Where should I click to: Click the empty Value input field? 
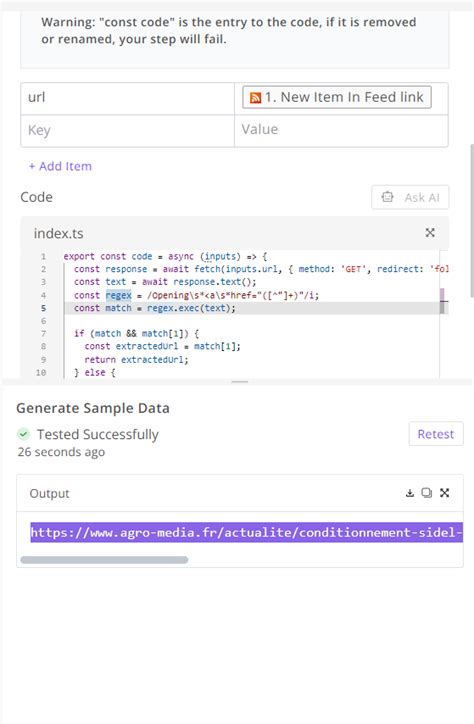[341, 130]
